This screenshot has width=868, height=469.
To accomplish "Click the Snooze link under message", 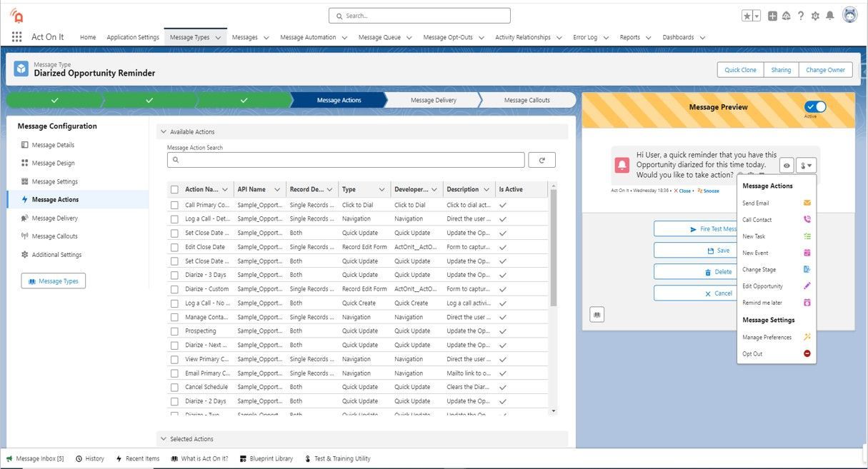I will [x=711, y=191].
